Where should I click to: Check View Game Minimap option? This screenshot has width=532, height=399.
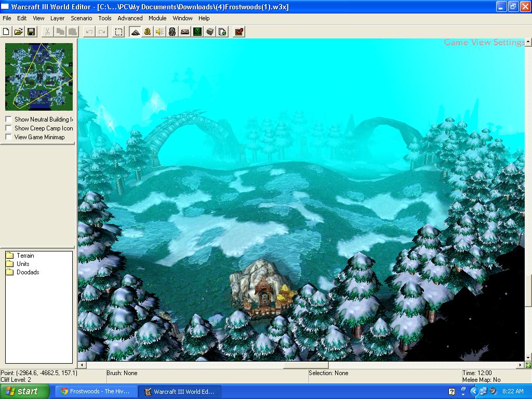(x=9, y=137)
